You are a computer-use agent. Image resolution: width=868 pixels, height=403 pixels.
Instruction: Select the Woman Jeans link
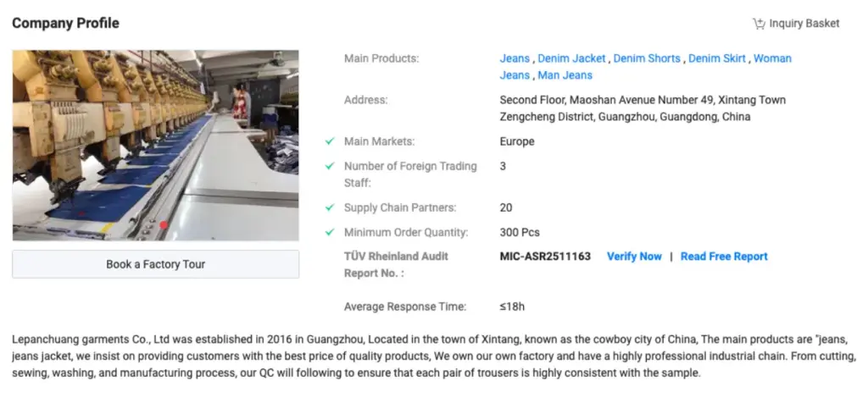pyautogui.click(x=772, y=58)
